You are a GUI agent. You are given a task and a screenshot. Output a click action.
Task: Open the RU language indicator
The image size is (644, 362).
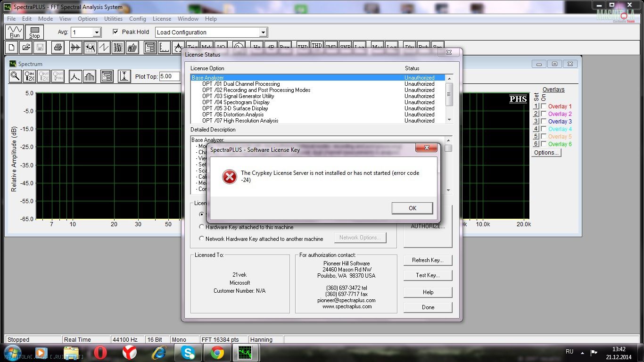click(x=569, y=352)
